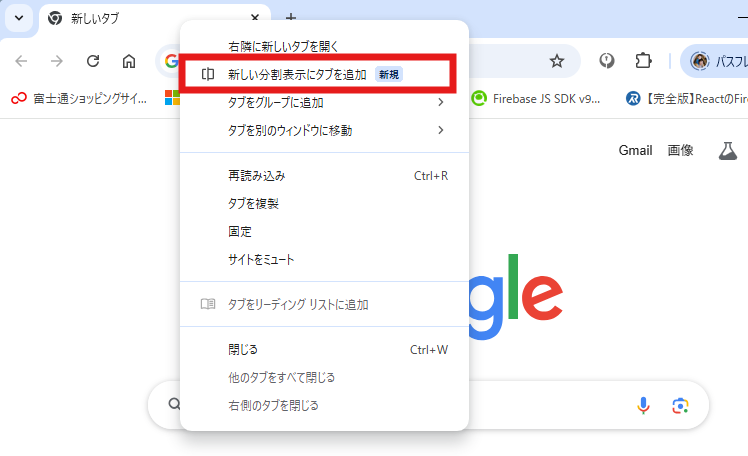This screenshot has height=456, width=748.
Task: Click the search magnifier icon
Action: 174,404
